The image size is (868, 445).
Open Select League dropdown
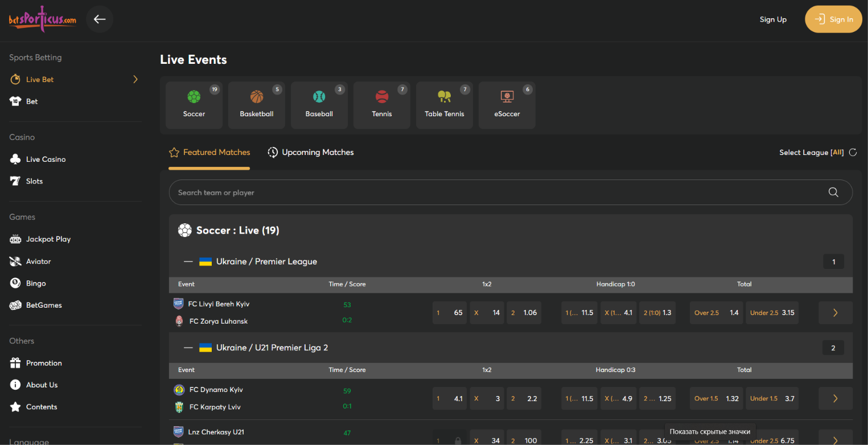812,152
